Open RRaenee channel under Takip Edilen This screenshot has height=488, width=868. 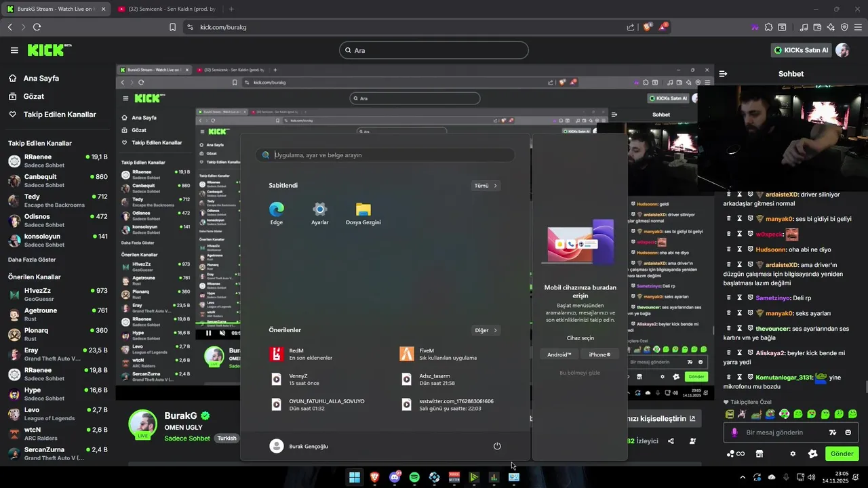click(x=58, y=161)
